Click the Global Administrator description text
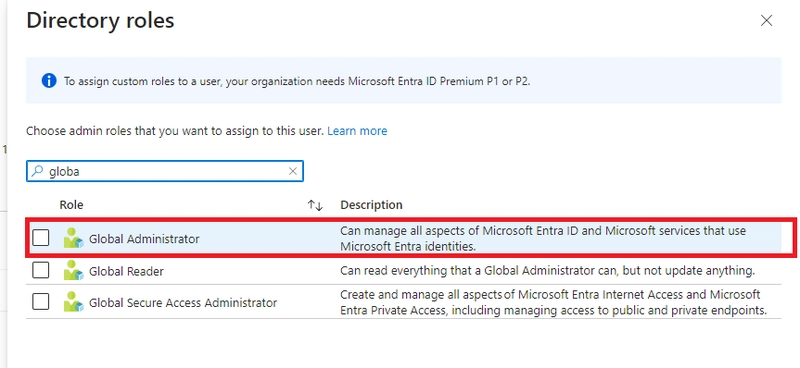This screenshot has height=368, width=800. point(543,238)
